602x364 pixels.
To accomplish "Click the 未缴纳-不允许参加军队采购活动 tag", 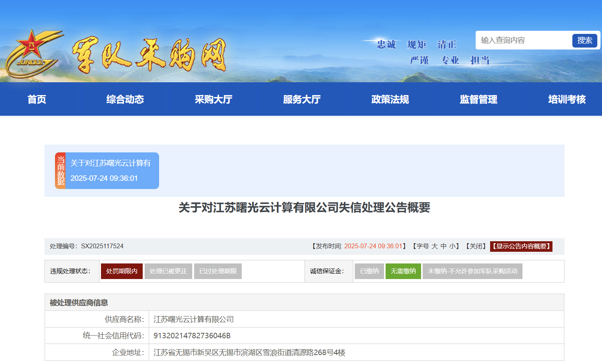I will point(473,271).
